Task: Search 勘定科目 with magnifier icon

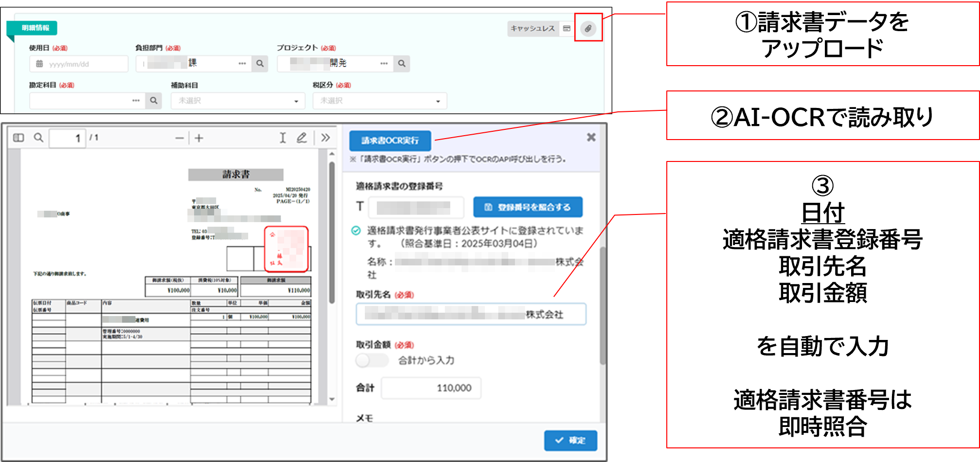Action: click(154, 101)
